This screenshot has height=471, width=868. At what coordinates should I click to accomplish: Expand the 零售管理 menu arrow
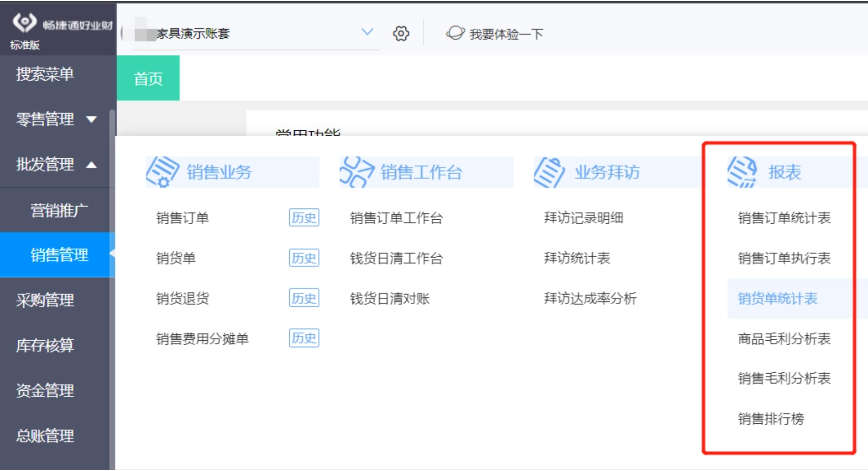[x=91, y=119]
